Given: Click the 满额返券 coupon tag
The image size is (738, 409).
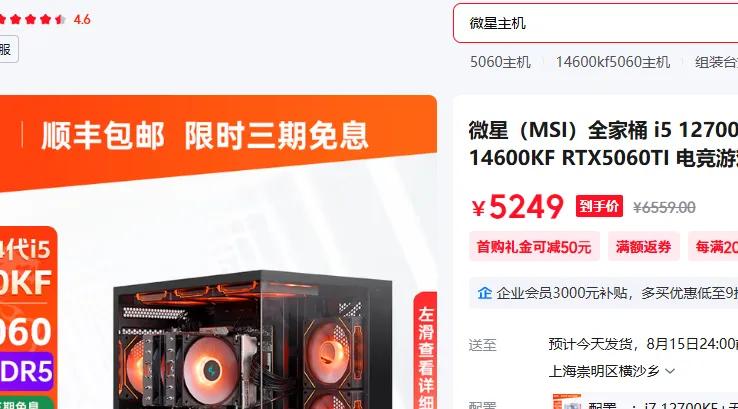Looking at the screenshot, I should [x=643, y=247].
